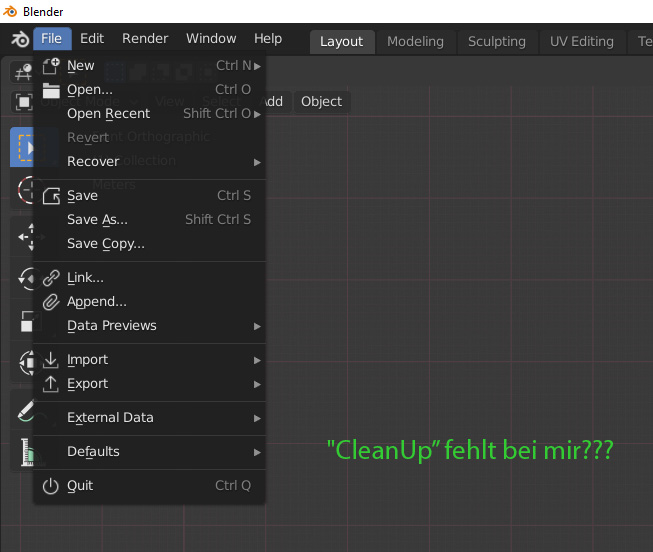Screen dimensions: 653x552
Task: Select the Scale tool in toolbar
Action: tap(27, 321)
